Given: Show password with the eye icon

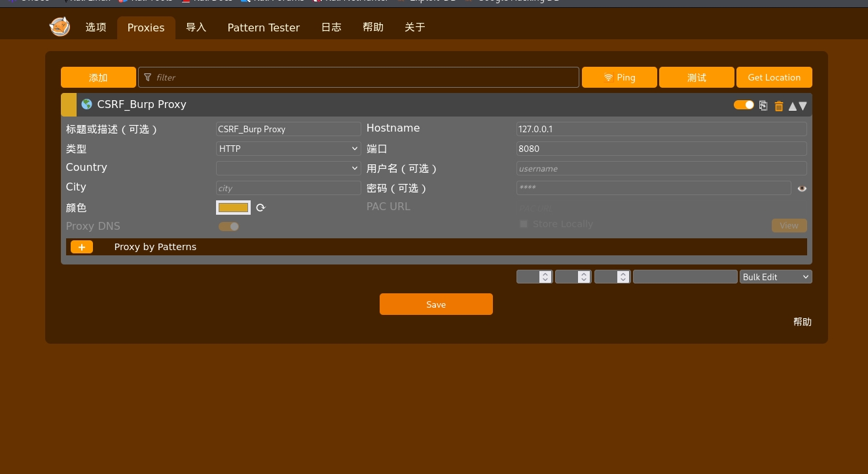Looking at the screenshot, I should [802, 189].
